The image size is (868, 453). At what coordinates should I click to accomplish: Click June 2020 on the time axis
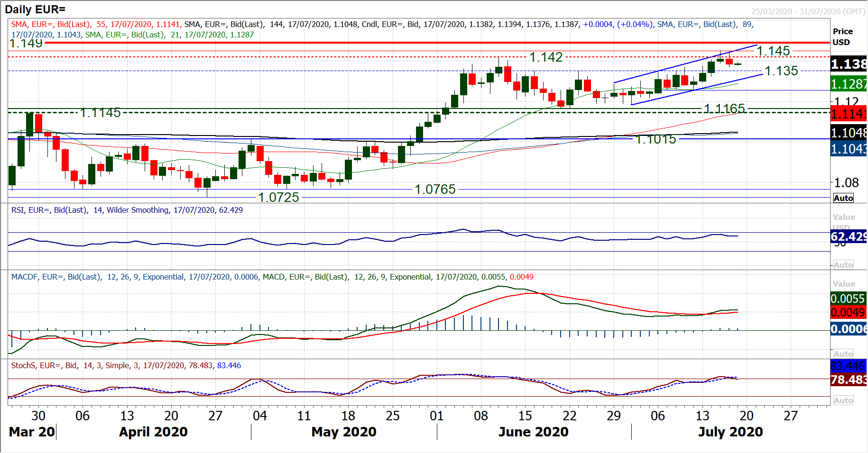click(533, 432)
